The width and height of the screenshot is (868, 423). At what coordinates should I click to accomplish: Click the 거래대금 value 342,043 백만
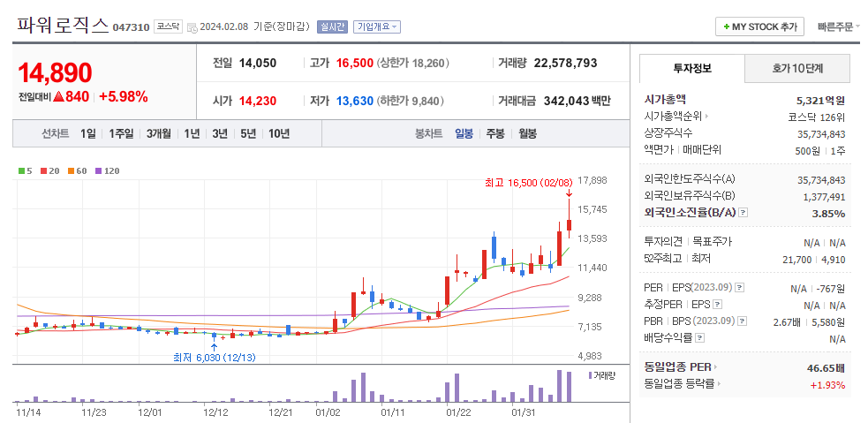click(x=577, y=102)
